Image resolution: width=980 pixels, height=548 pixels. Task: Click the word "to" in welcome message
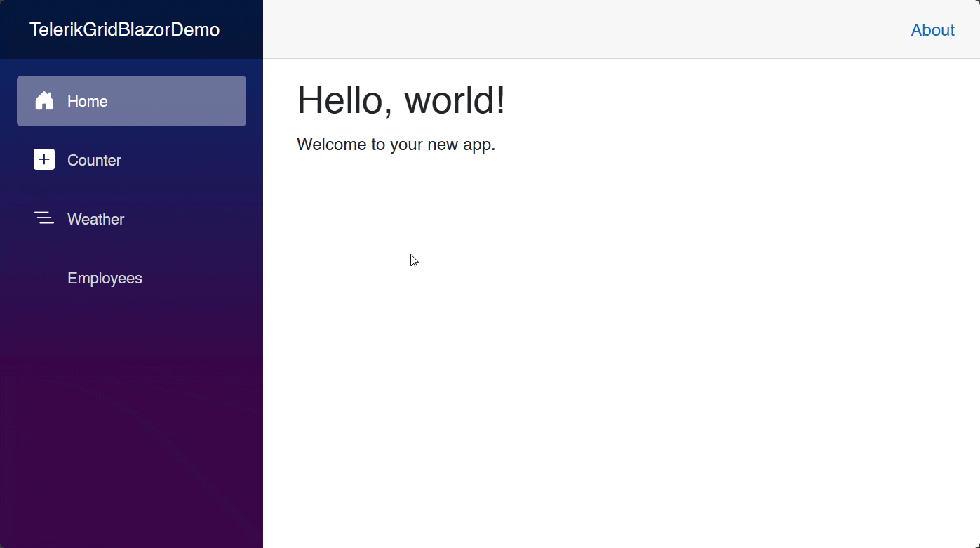click(x=378, y=145)
